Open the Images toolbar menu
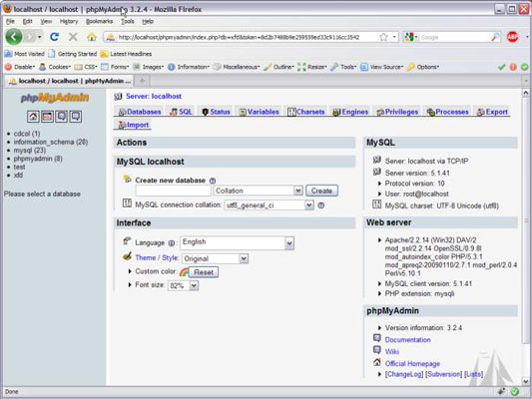The height and width of the screenshot is (399, 532). 149,67
